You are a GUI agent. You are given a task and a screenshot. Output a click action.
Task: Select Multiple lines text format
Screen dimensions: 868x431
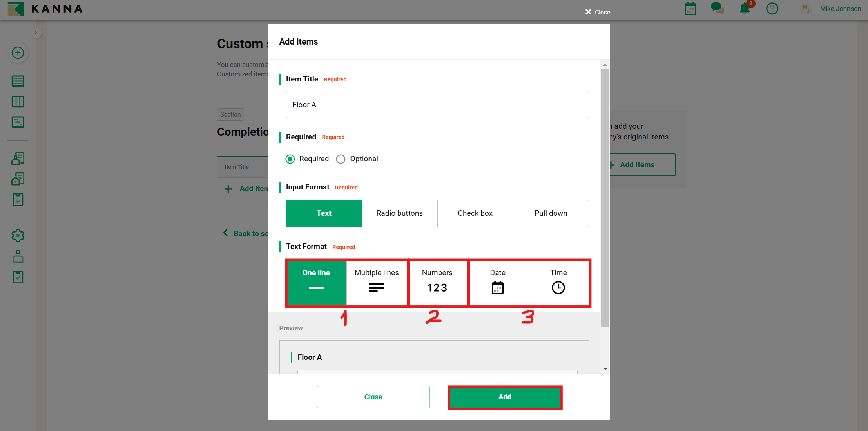coord(377,282)
